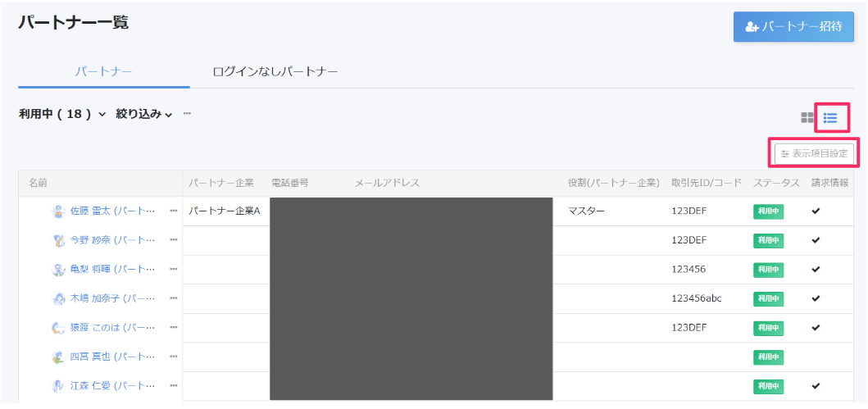The image size is (868, 409).
Task: Click 木嶋 加奈子 avatar icon
Action: (59, 298)
